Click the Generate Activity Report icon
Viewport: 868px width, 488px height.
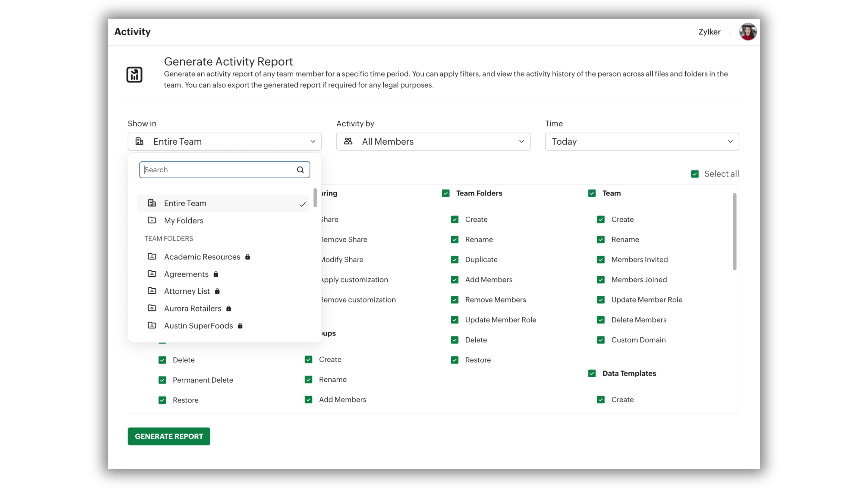click(x=134, y=74)
